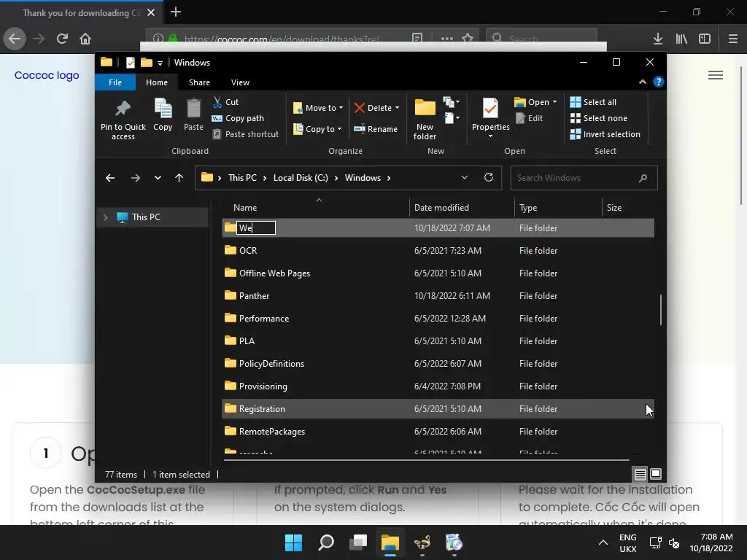Click Edit in the Open group
The width and height of the screenshot is (747, 560).
[x=529, y=118]
